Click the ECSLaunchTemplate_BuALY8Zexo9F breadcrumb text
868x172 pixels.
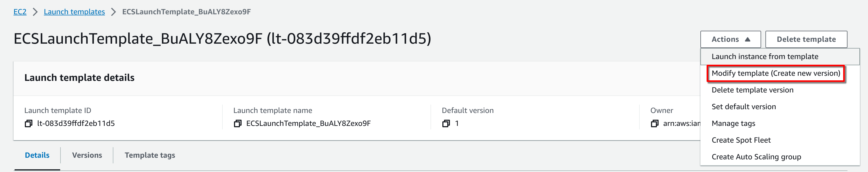186,12
